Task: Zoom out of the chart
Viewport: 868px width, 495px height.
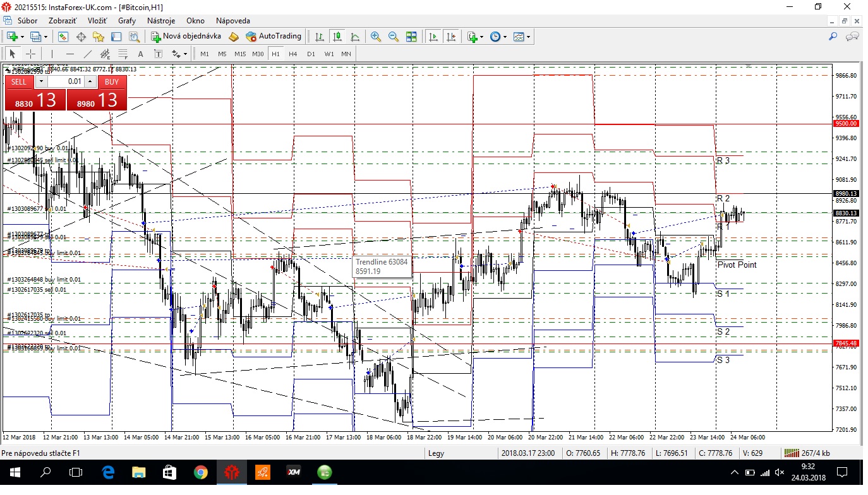Action: [394, 37]
